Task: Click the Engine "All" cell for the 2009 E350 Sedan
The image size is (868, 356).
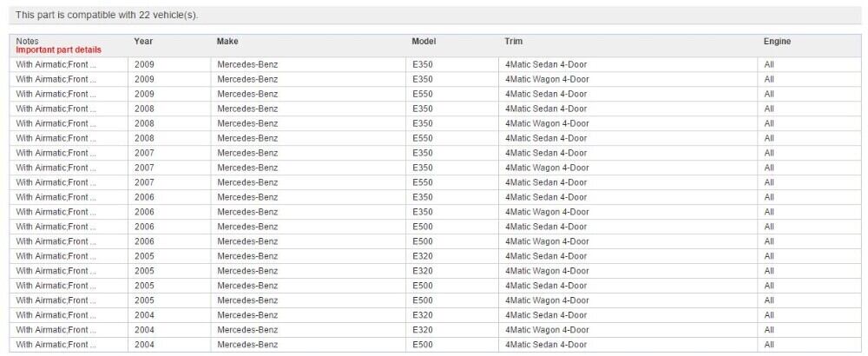Action: [x=769, y=64]
